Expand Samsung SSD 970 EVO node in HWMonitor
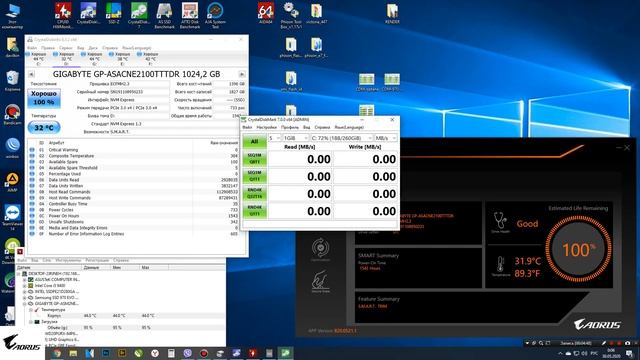Viewport: 640px width, 360px height. [x=24, y=298]
